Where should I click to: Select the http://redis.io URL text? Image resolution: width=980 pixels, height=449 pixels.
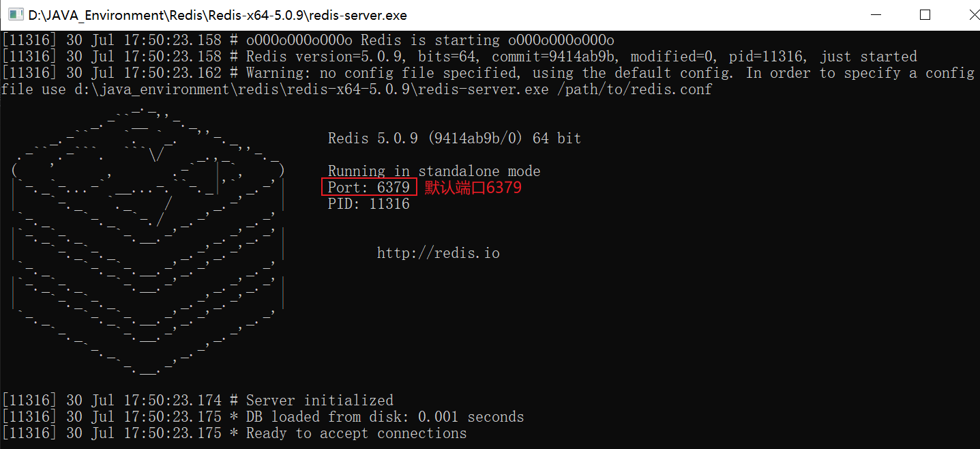[x=439, y=253]
